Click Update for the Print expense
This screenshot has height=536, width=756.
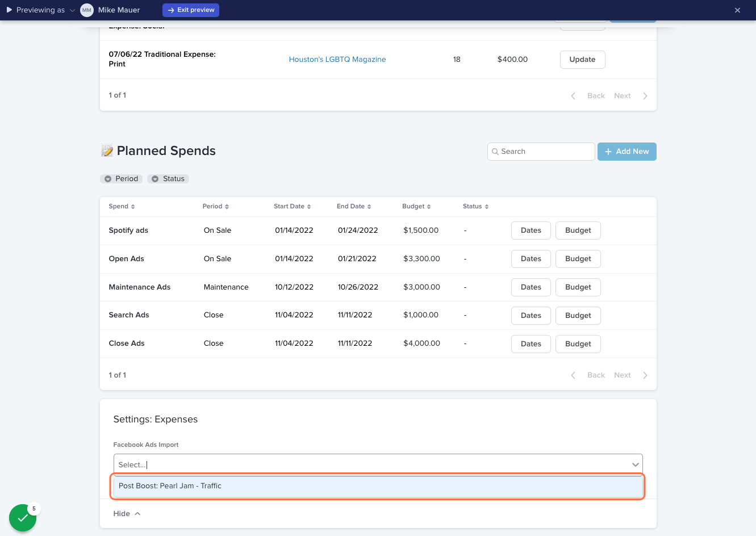[582, 60]
